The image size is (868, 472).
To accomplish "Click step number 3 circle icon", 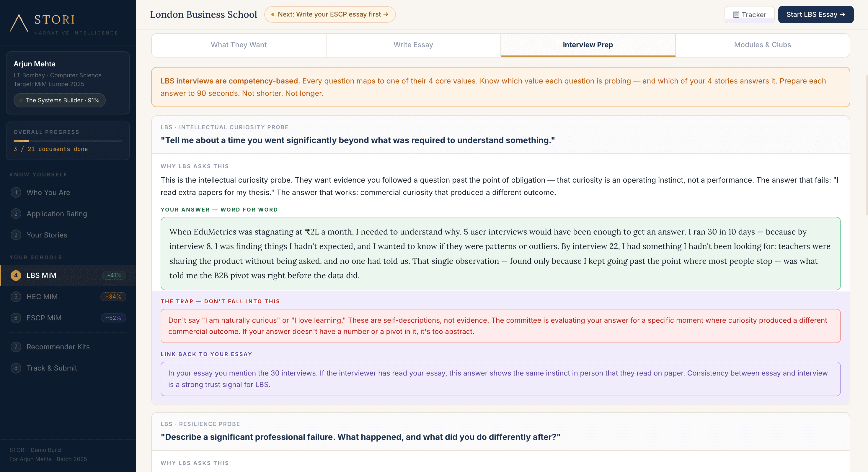I will 16,235.
